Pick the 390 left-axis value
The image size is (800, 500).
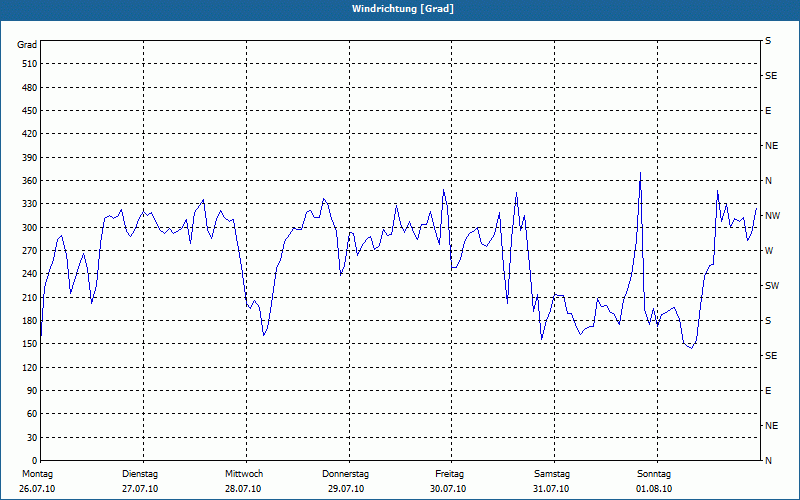point(29,158)
